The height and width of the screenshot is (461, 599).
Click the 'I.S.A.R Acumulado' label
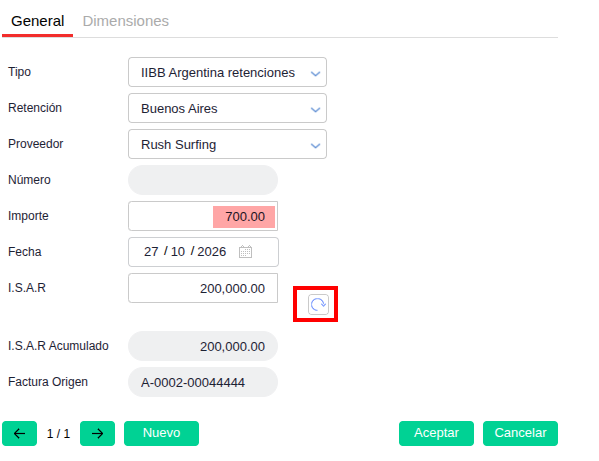click(x=58, y=346)
